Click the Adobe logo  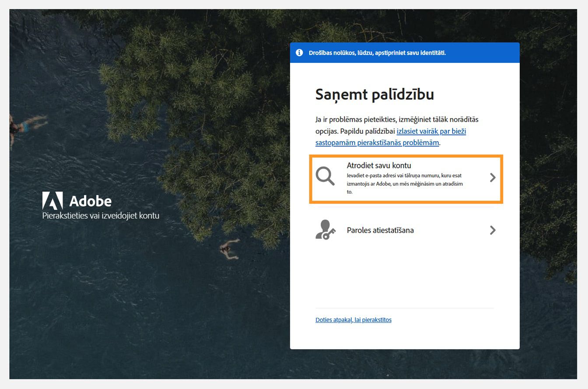tap(77, 201)
